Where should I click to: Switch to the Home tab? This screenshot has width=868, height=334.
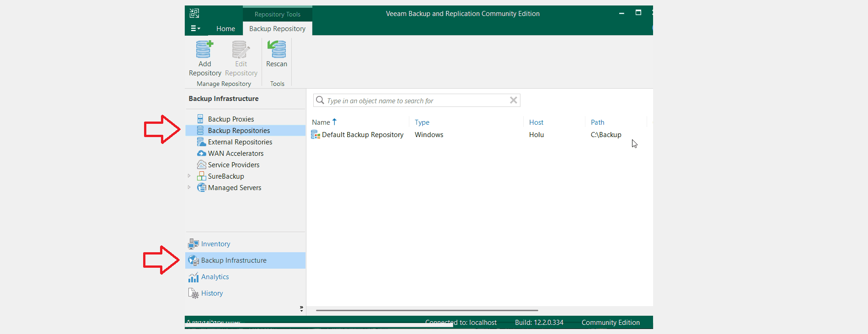click(x=225, y=28)
